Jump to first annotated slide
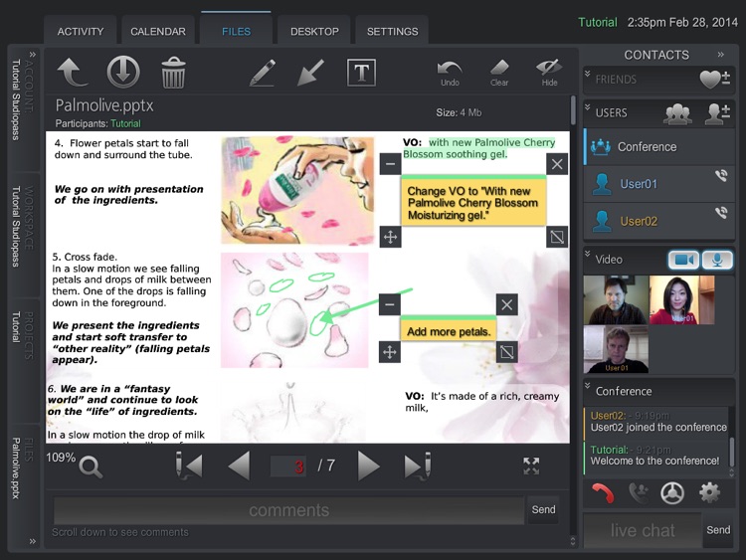This screenshot has width=746, height=560. (189, 466)
